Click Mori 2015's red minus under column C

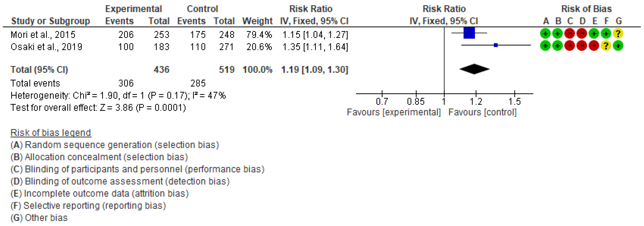coord(570,34)
